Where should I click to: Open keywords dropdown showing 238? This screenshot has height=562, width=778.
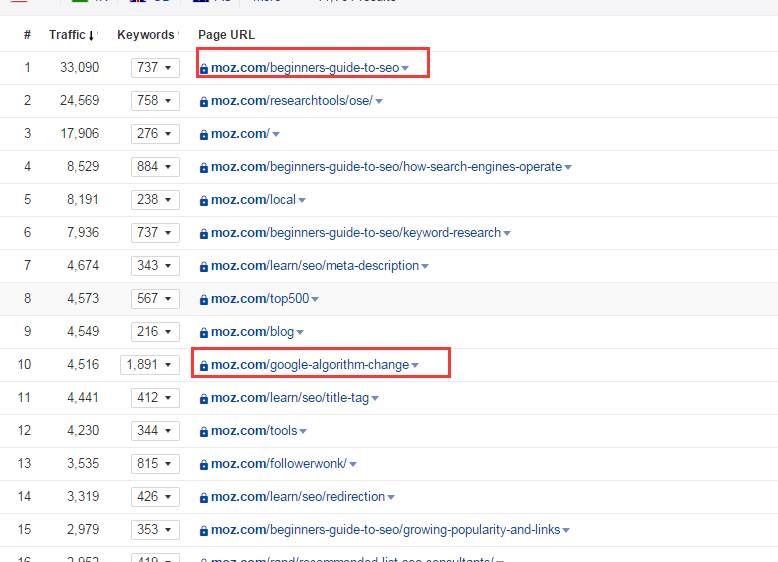(x=155, y=199)
